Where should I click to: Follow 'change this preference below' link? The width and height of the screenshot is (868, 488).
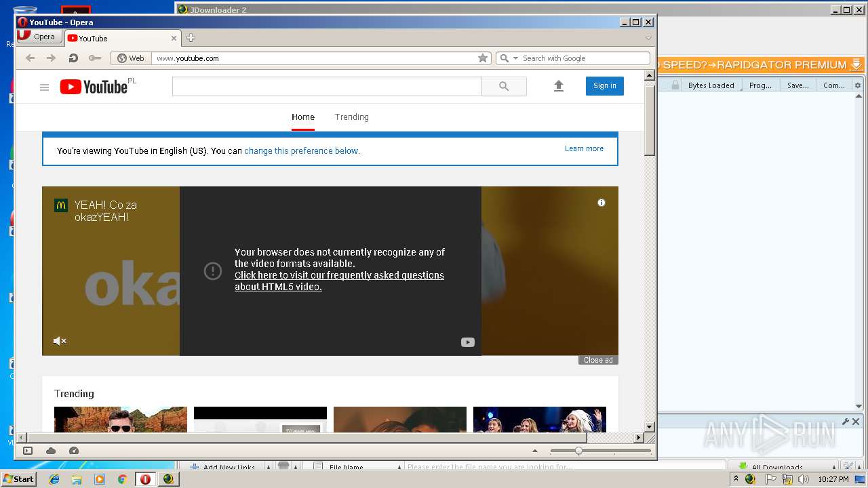[x=301, y=151]
